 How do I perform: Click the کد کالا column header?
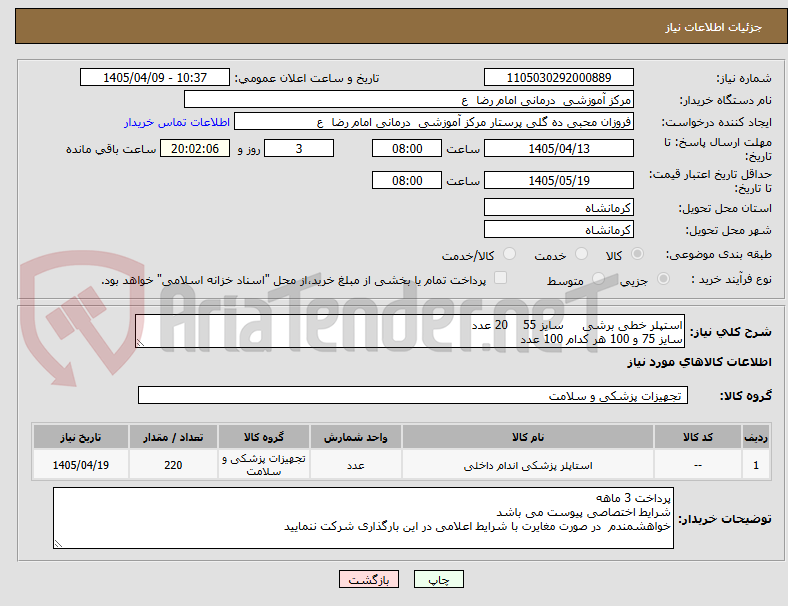point(698,437)
